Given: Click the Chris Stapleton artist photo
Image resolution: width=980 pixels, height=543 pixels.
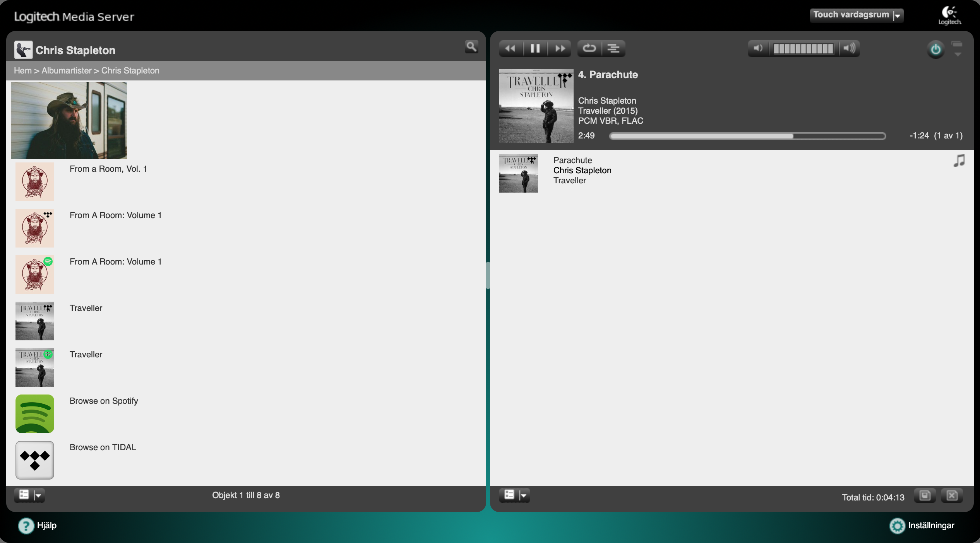Looking at the screenshot, I should tap(69, 120).
